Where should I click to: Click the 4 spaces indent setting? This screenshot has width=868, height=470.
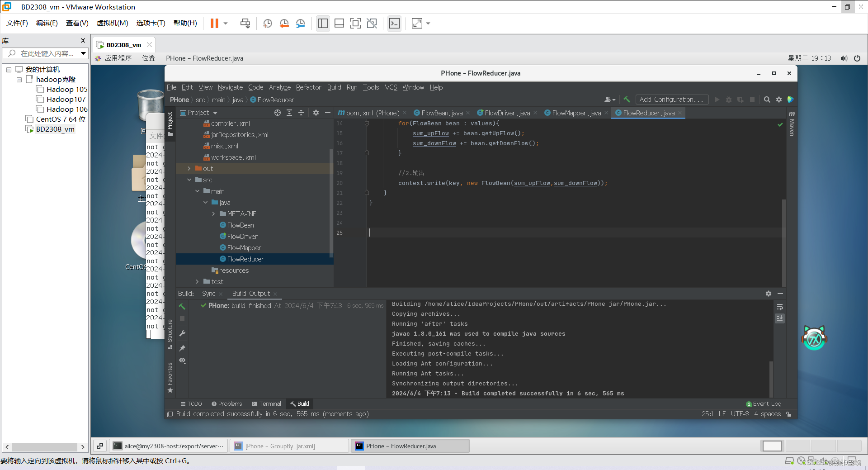tap(767, 414)
